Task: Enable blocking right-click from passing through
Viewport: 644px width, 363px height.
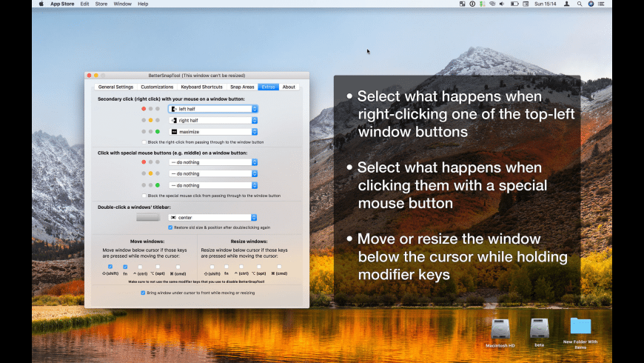Action: tap(144, 142)
